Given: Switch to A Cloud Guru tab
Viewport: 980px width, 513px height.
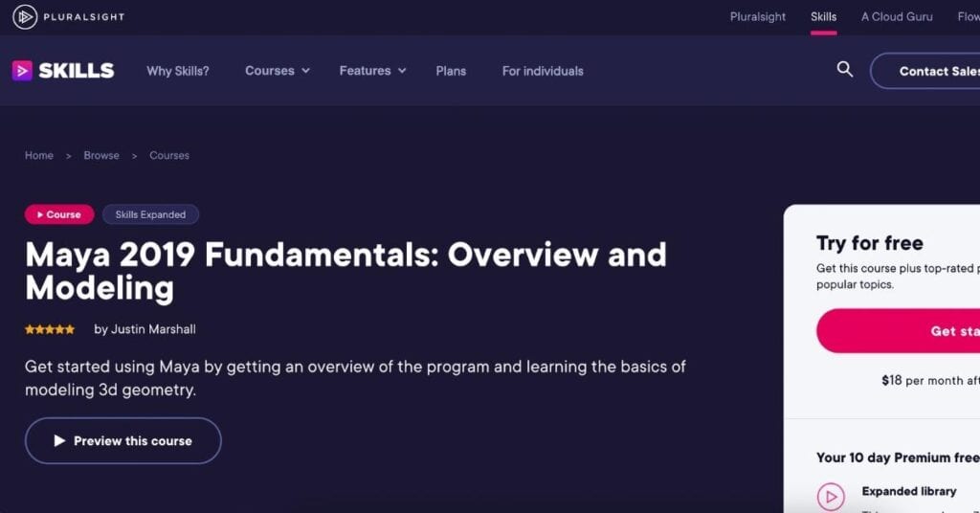Looking at the screenshot, I should (x=897, y=17).
